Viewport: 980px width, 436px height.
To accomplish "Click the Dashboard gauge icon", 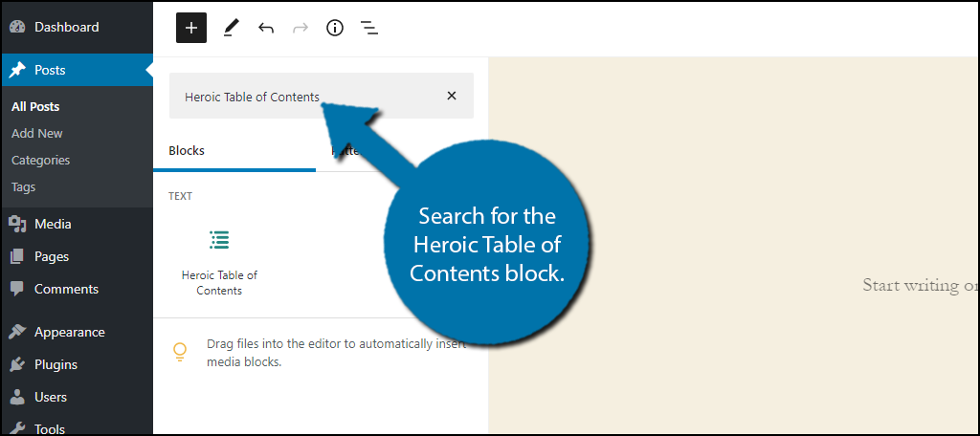I will (x=17, y=27).
